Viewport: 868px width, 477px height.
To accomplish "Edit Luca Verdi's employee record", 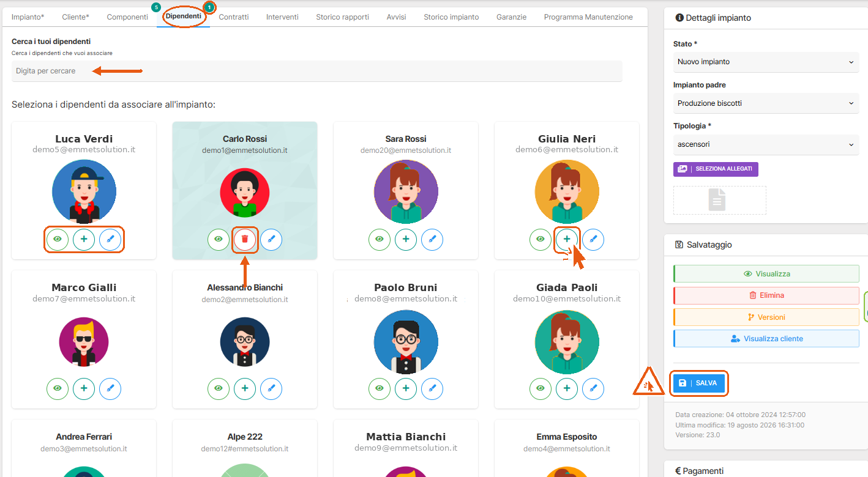I will coord(110,239).
